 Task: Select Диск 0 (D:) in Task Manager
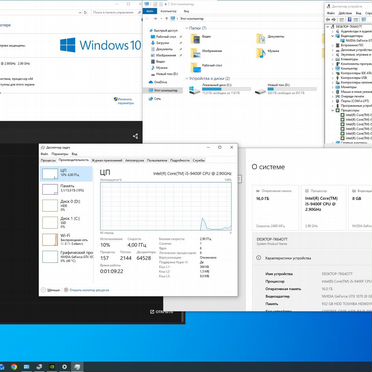pos(66,205)
